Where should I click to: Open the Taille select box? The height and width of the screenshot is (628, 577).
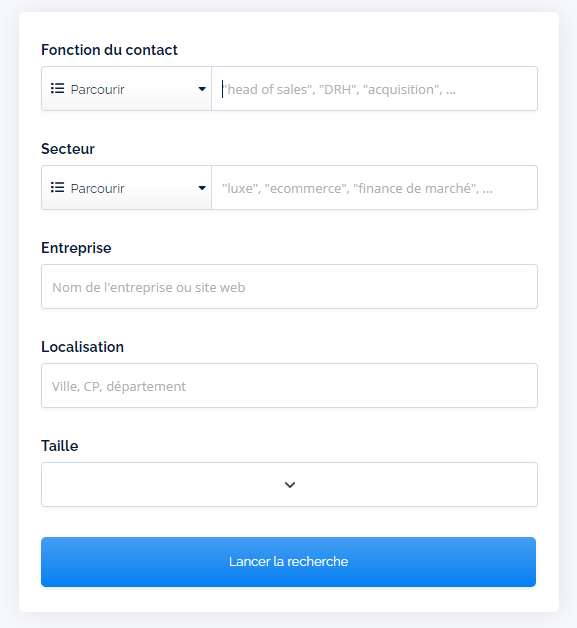tap(289, 484)
